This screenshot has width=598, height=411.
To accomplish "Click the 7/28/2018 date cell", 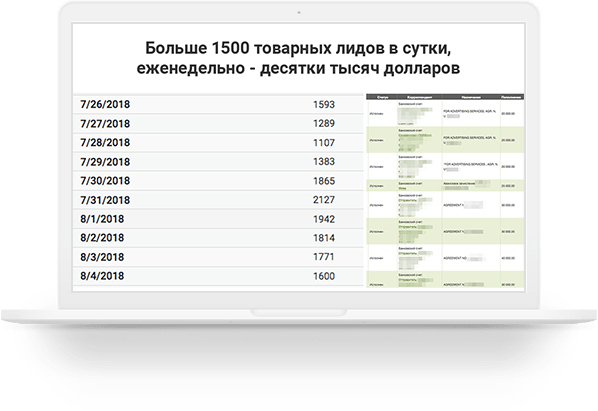I will 105,143.
